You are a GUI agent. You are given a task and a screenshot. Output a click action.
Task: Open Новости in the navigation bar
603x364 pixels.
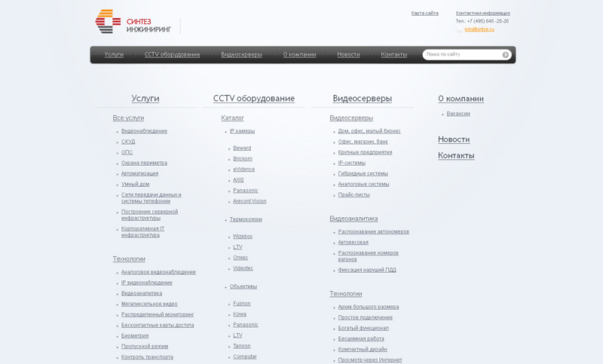click(x=348, y=54)
